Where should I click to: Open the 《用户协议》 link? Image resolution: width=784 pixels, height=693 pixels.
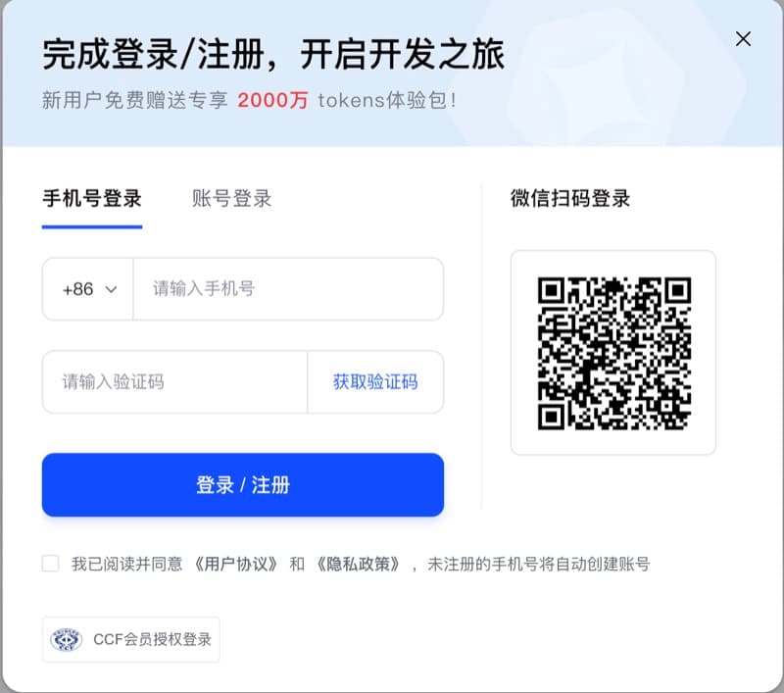coord(236,564)
